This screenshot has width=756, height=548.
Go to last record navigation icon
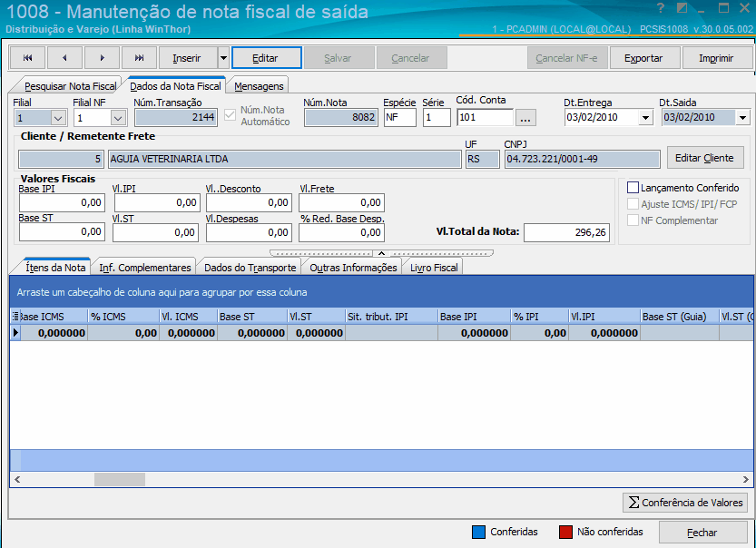point(139,58)
